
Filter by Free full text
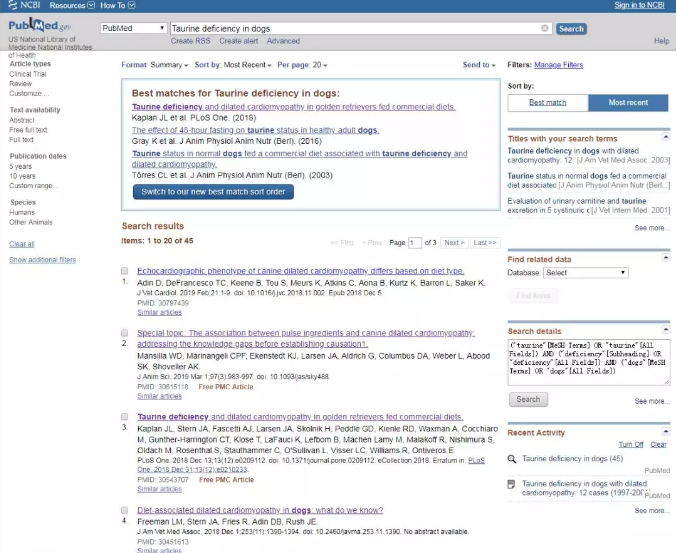point(28,130)
